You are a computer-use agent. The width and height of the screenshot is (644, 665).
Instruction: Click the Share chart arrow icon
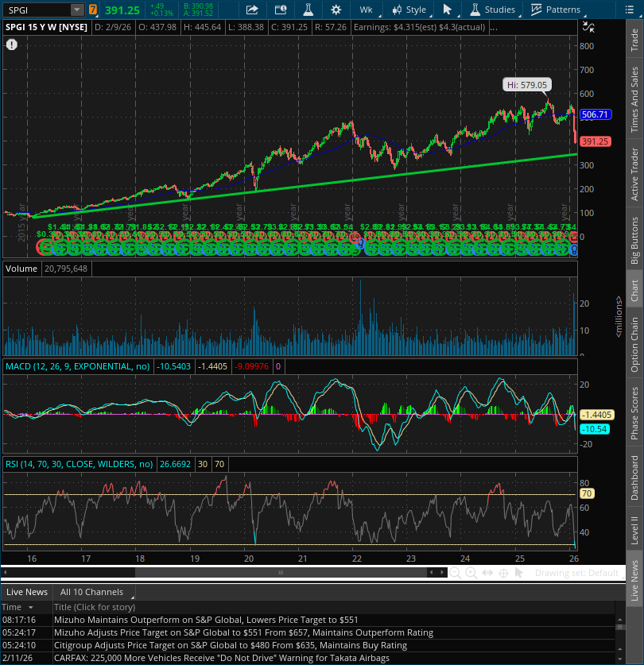[252, 10]
